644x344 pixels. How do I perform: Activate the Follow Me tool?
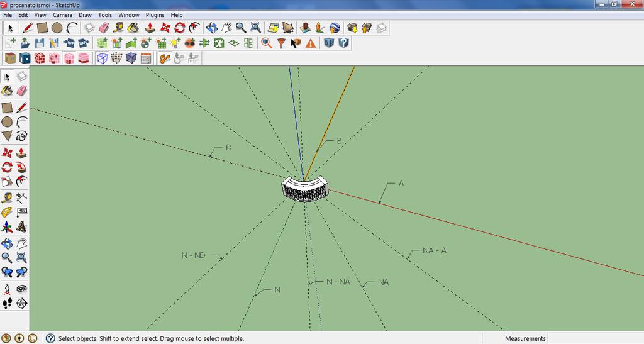click(21, 167)
